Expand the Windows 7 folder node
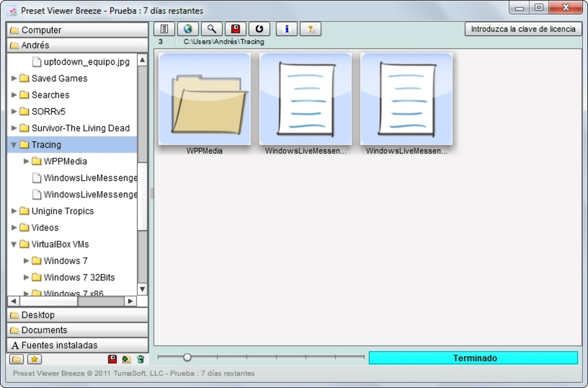 (26, 261)
